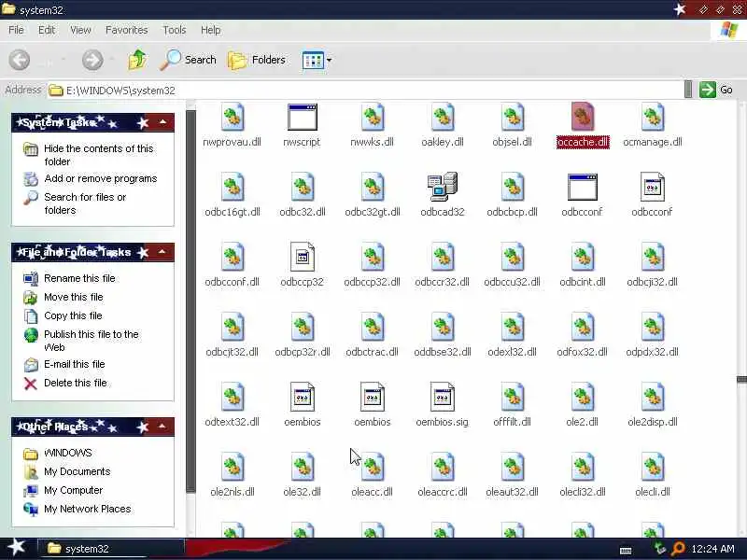The height and width of the screenshot is (560, 747).
Task: Select the offfilt.dll icon
Action: 512,397
